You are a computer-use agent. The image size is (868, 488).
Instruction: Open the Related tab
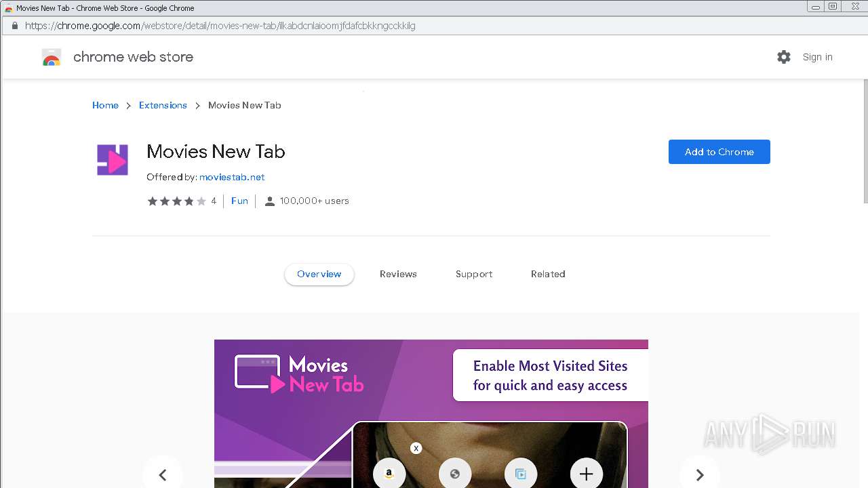pyautogui.click(x=548, y=274)
